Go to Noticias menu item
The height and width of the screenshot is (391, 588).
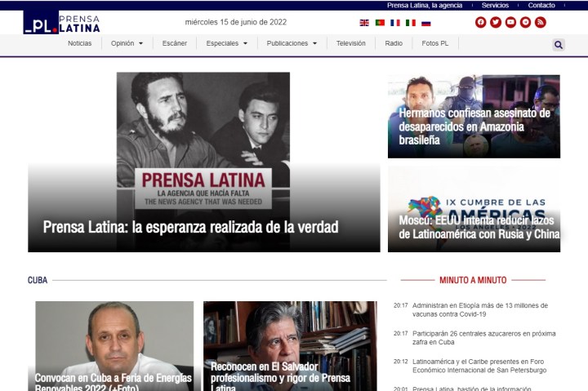coord(79,43)
